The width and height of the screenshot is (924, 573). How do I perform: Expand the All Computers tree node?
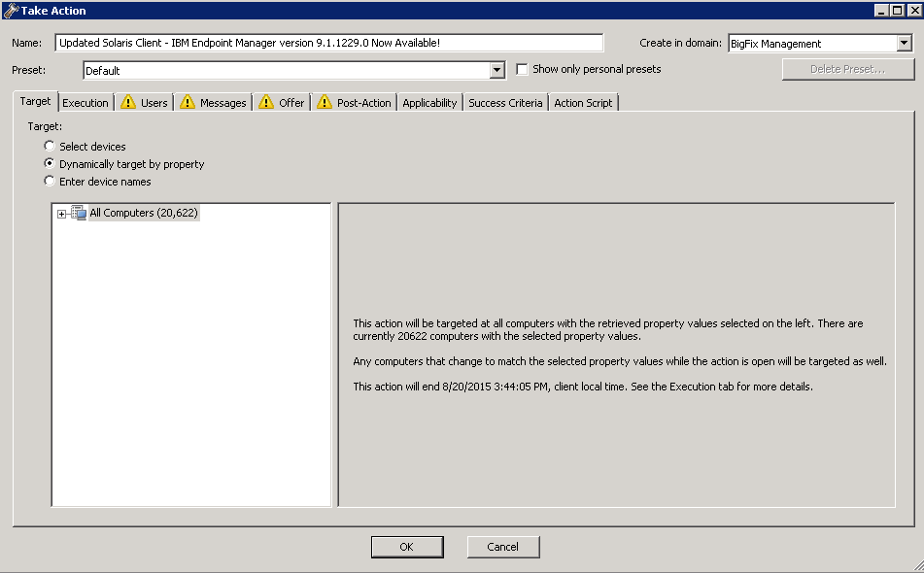click(62, 214)
